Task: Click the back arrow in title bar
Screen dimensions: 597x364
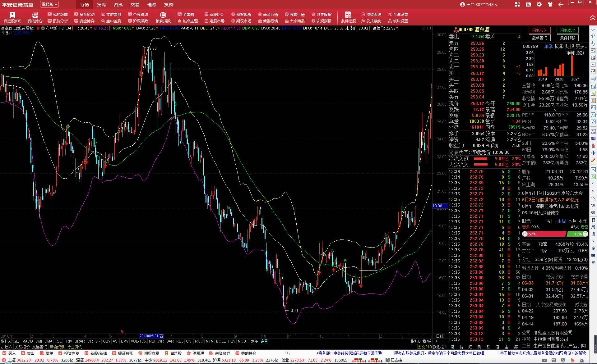Action: (x=561, y=4)
